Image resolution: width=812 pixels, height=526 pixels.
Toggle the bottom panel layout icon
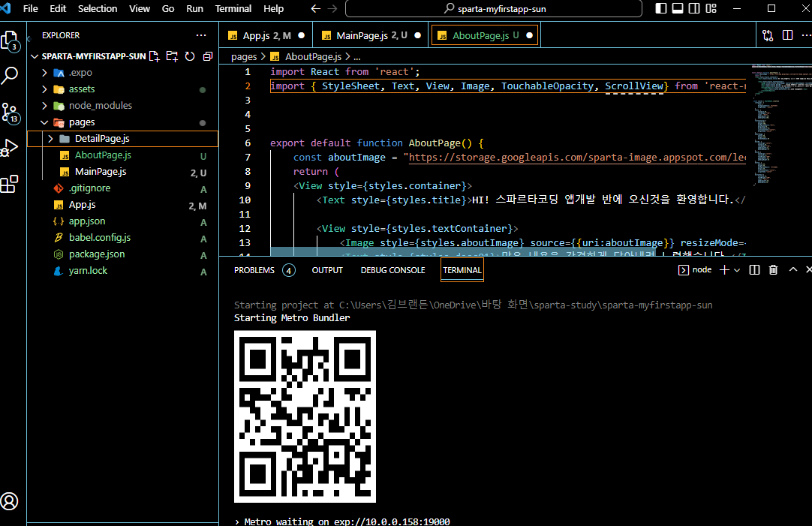[x=678, y=8]
